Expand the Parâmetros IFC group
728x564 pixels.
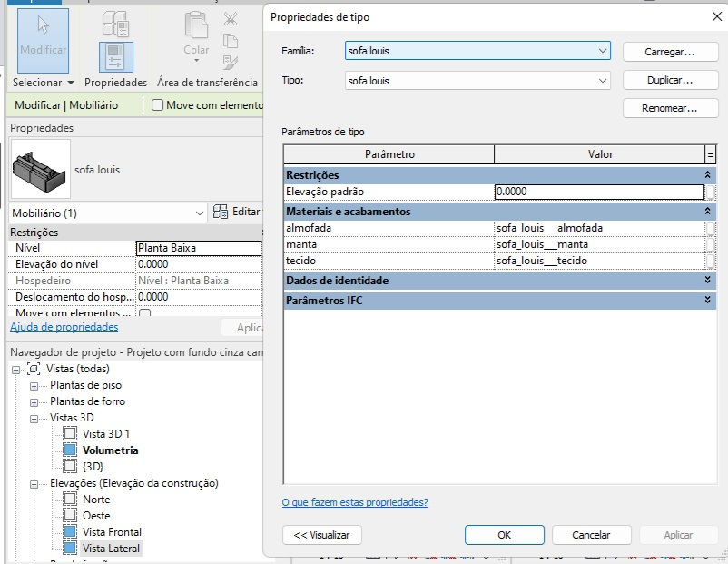(x=707, y=300)
